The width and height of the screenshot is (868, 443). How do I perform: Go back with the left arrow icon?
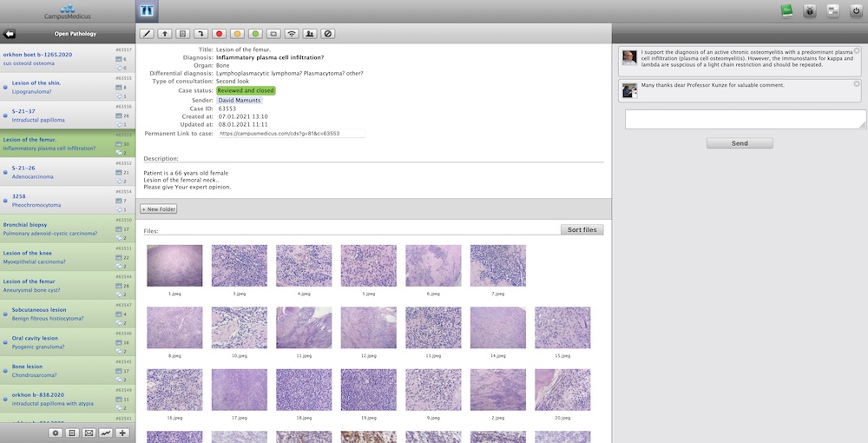[x=10, y=34]
